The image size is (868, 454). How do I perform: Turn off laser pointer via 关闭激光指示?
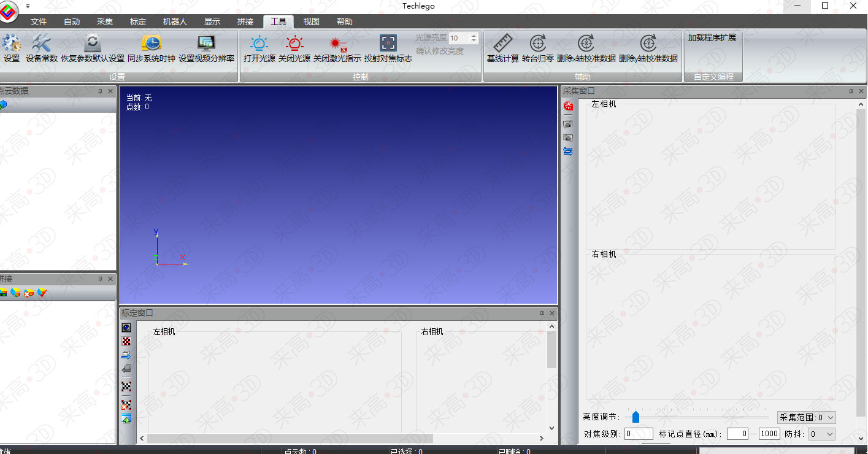[x=337, y=44]
